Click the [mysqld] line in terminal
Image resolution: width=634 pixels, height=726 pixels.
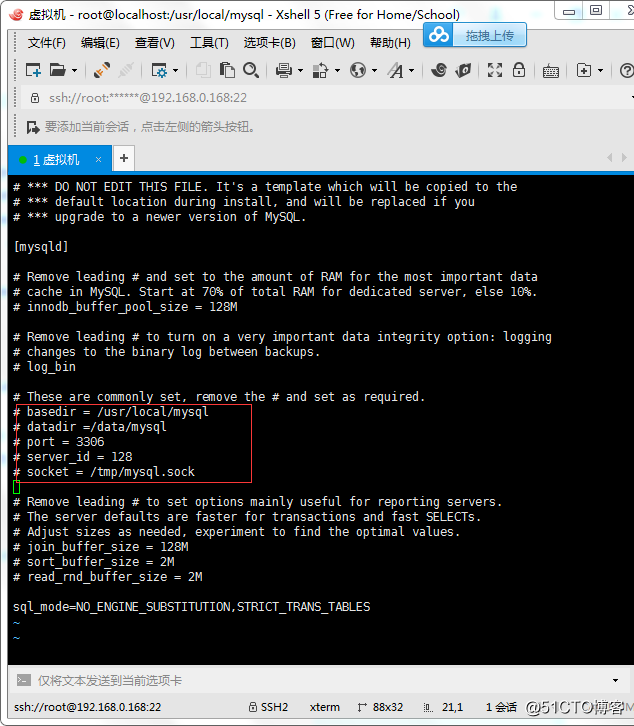(x=41, y=246)
